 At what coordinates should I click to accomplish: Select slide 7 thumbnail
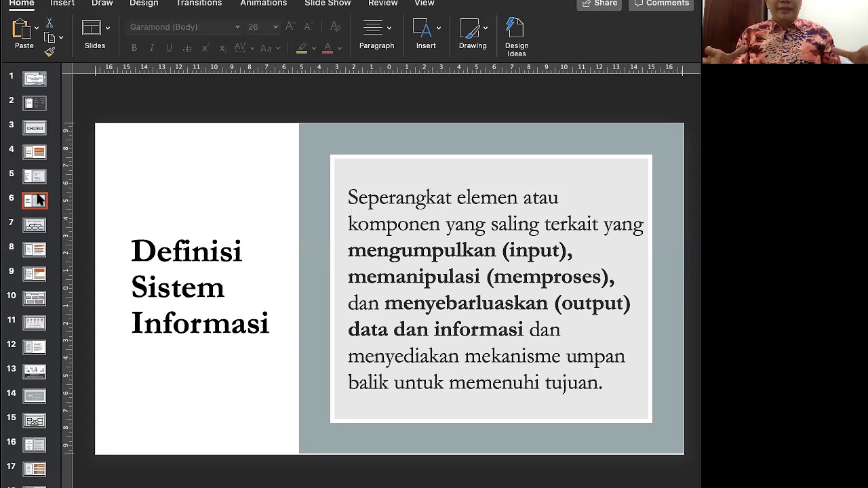pos(35,225)
